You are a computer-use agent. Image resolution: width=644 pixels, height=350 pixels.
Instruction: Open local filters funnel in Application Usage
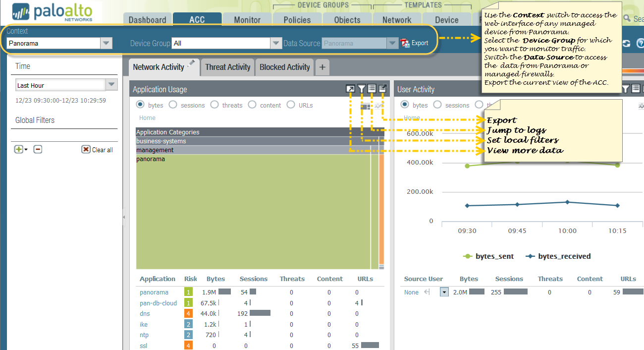coord(362,89)
